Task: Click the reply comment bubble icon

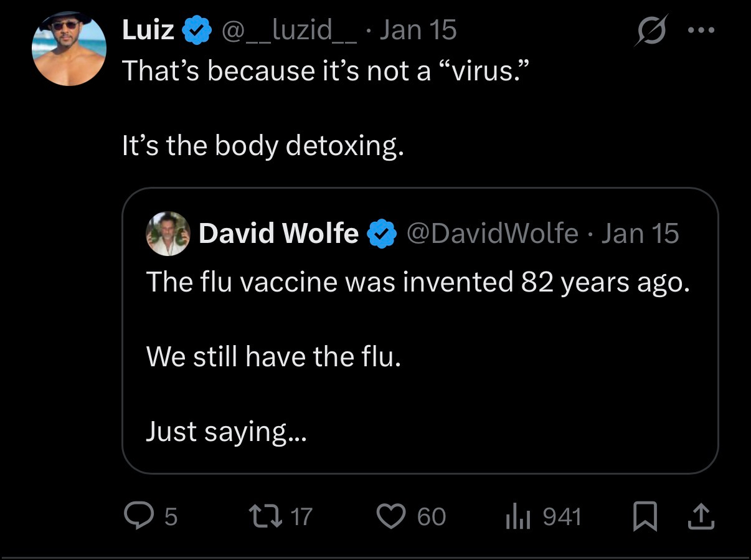Action: (137, 516)
